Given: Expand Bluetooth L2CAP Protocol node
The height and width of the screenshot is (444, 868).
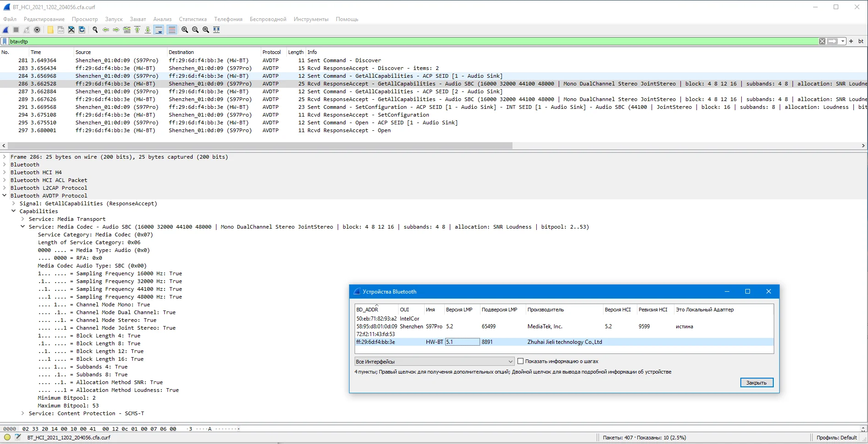Looking at the screenshot, I should pyautogui.click(x=5, y=188).
